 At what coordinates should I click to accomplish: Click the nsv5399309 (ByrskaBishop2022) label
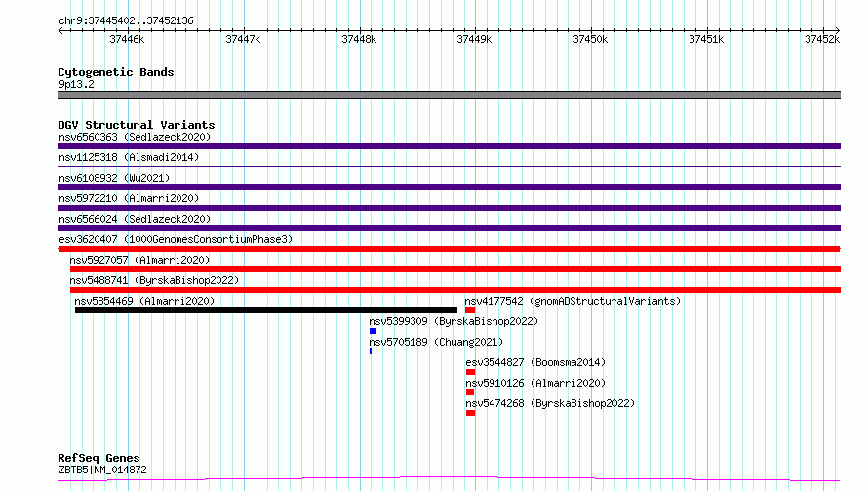pos(454,321)
